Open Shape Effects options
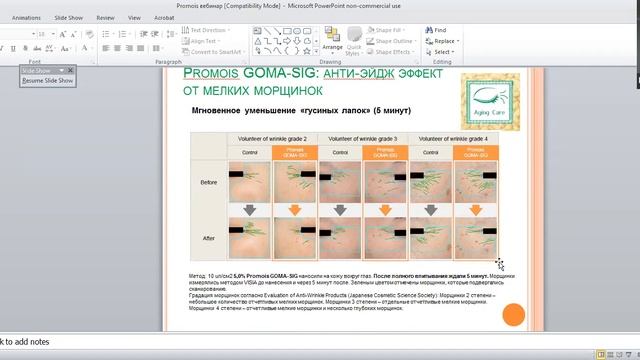This screenshot has width=640, height=360. click(x=390, y=52)
